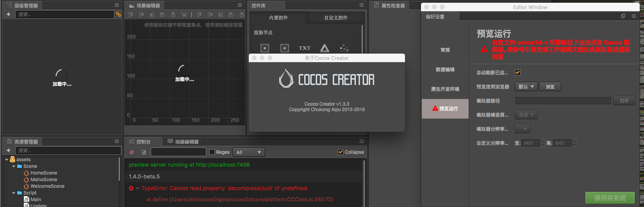This screenshot has width=644, height=207.
Task: Click the align-right icon in the scene toolbar
Action: [184, 14]
